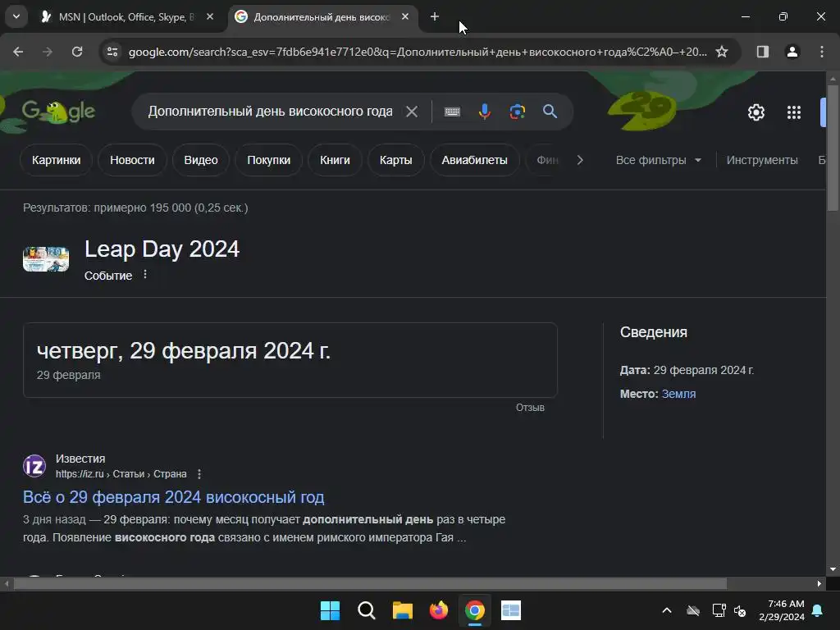The width and height of the screenshot is (840, 630).
Task: Show hidden system tray icons
Action: pyautogui.click(x=667, y=610)
